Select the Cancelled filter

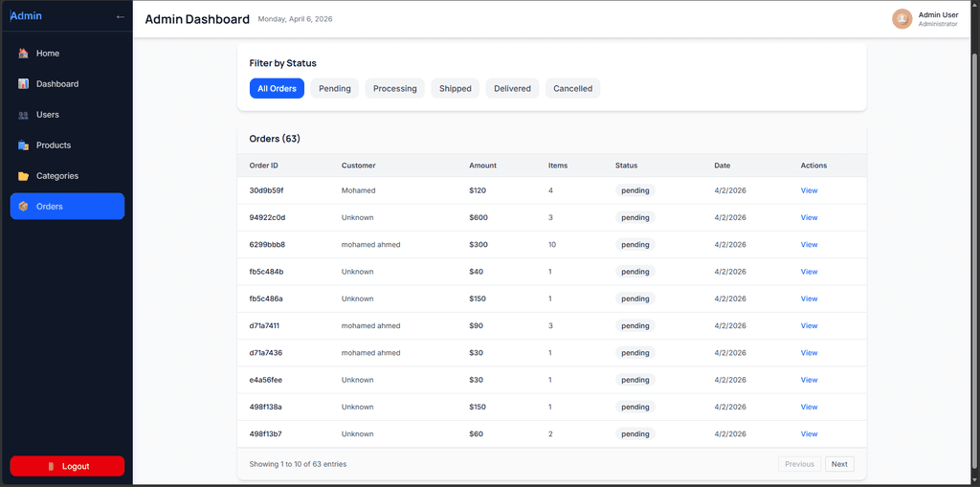point(572,89)
